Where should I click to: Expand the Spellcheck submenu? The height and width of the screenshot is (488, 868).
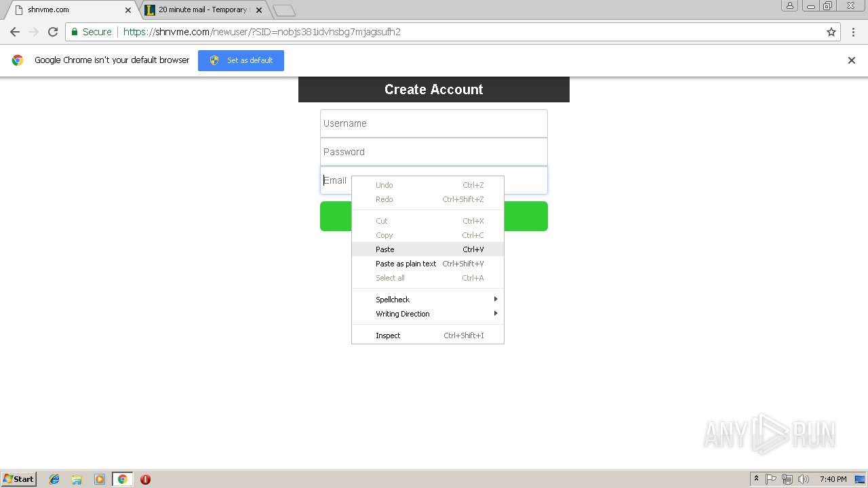click(428, 300)
